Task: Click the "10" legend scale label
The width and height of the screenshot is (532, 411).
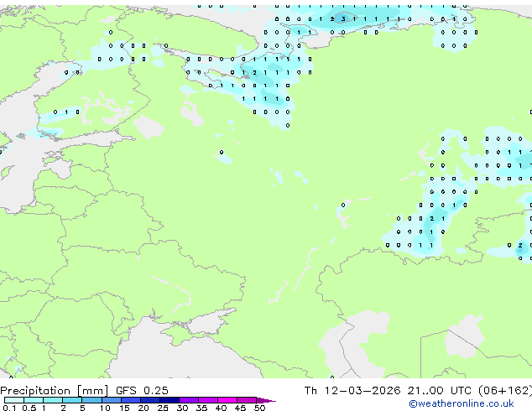Action: (105, 408)
